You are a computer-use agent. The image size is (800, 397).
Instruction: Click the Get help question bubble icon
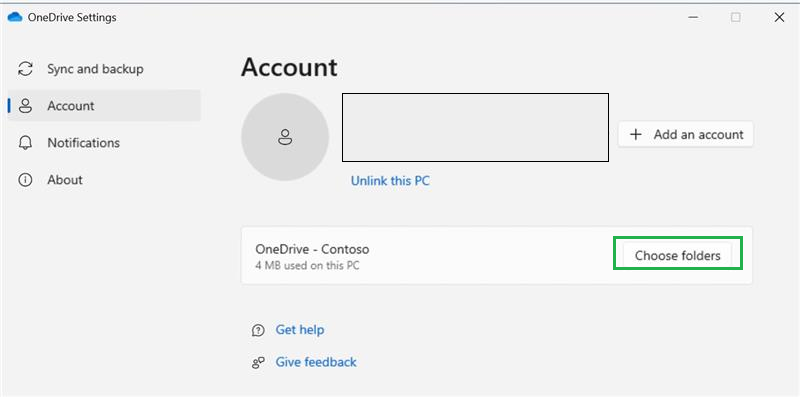259,331
